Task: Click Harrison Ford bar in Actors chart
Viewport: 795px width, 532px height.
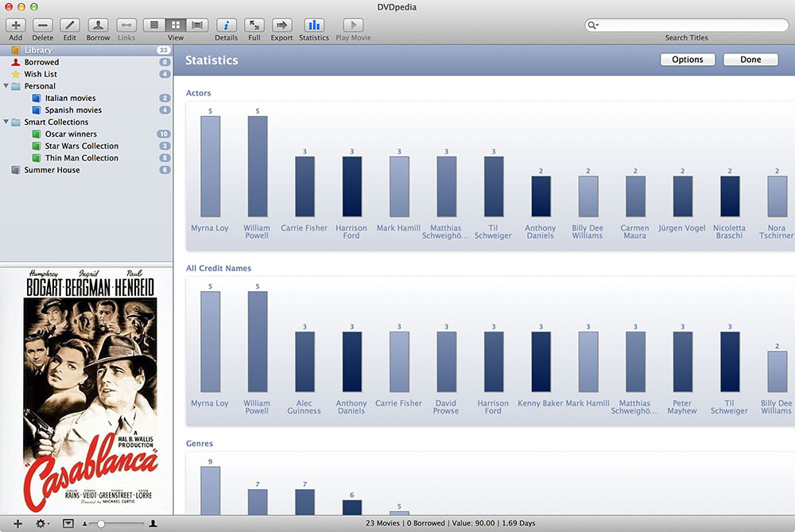Action: [352, 187]
